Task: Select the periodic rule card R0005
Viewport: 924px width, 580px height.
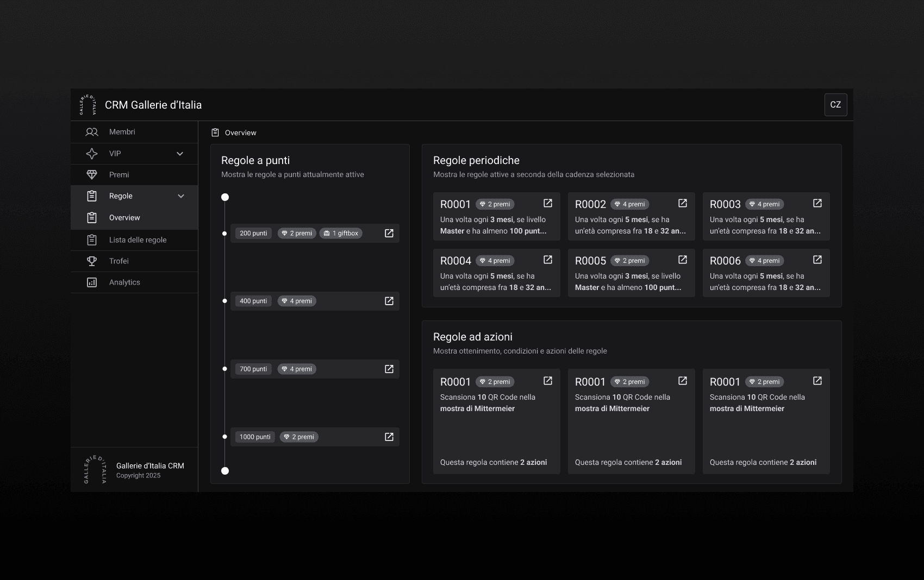Action: click(x=632, y=273)
